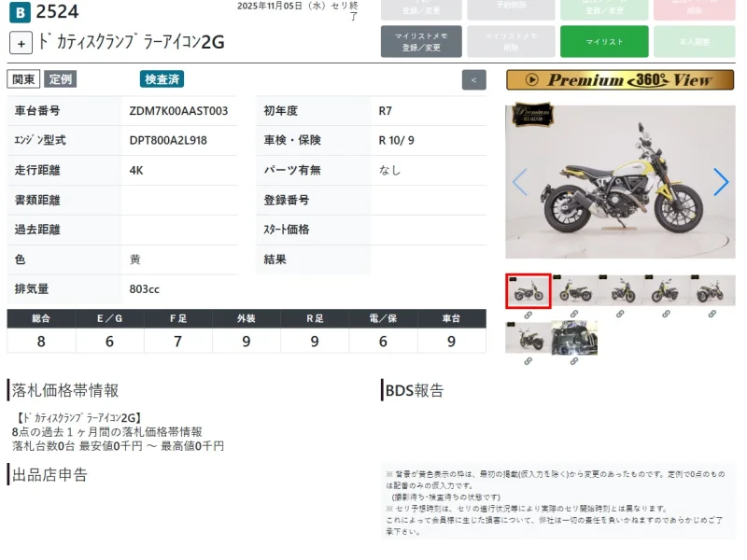Click the 電/保 column header
Image resolution: width=747 pixels, height=560 pixels.
coord(383,318)
